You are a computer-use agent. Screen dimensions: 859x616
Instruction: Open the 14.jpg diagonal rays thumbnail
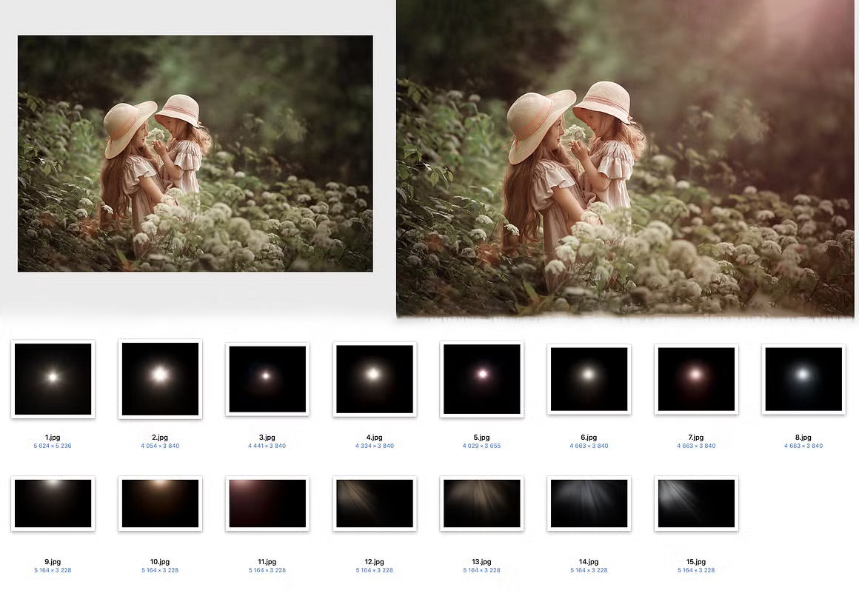[589, 503]
